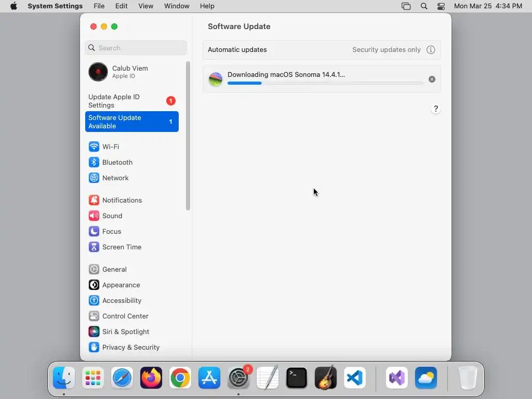Launch GarageBand from the Dock
This screenshot has width=532, height=399.
pos(326,378)
